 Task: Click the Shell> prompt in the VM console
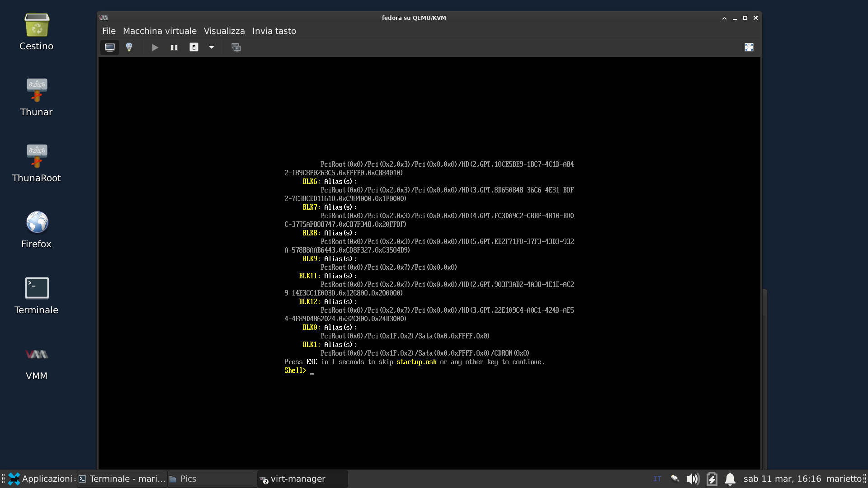coord(295,371)
